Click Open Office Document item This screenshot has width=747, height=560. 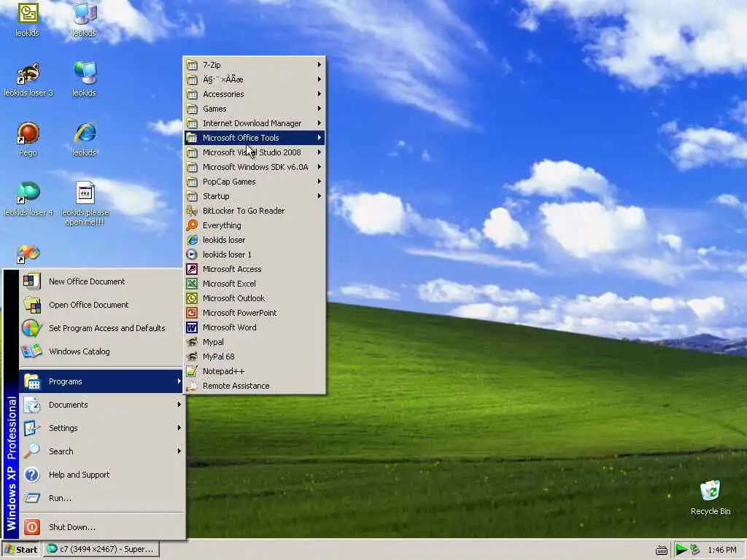click(101, 305)
